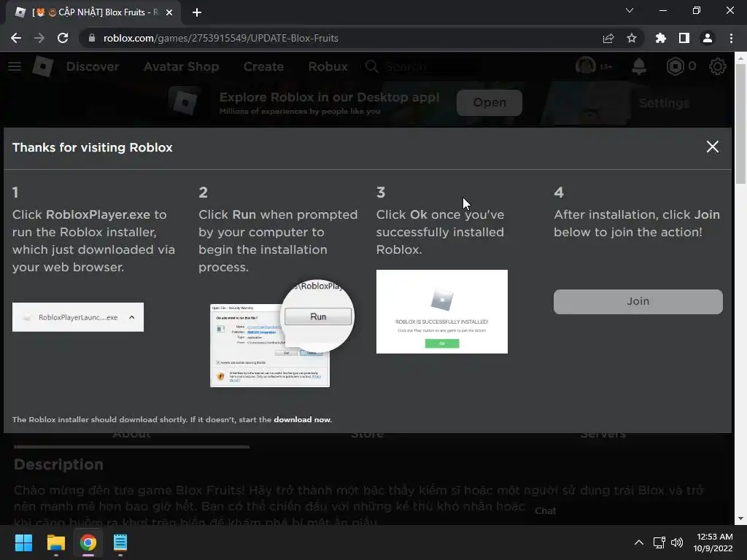
Task: Open the Discover menu item
Action: point(93,66)
